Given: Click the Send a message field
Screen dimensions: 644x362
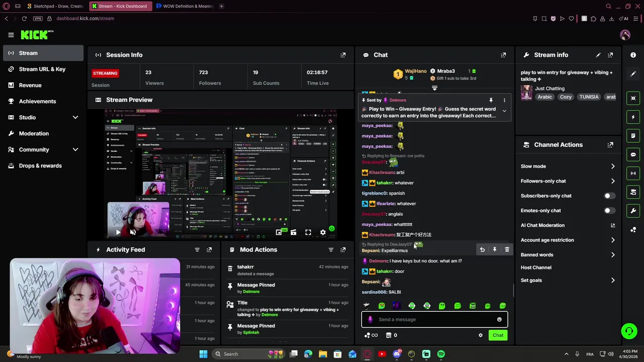Looking at the screenshot, I should pos(435,319).
